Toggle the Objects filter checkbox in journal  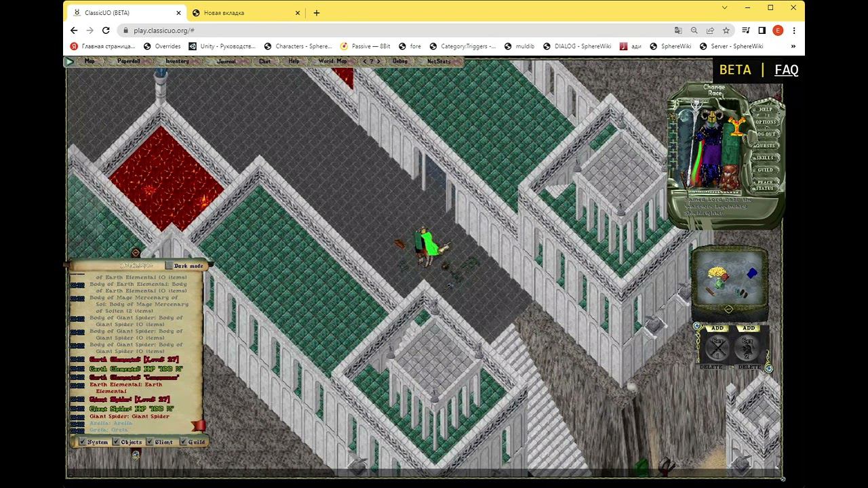(x=116, y=442)
